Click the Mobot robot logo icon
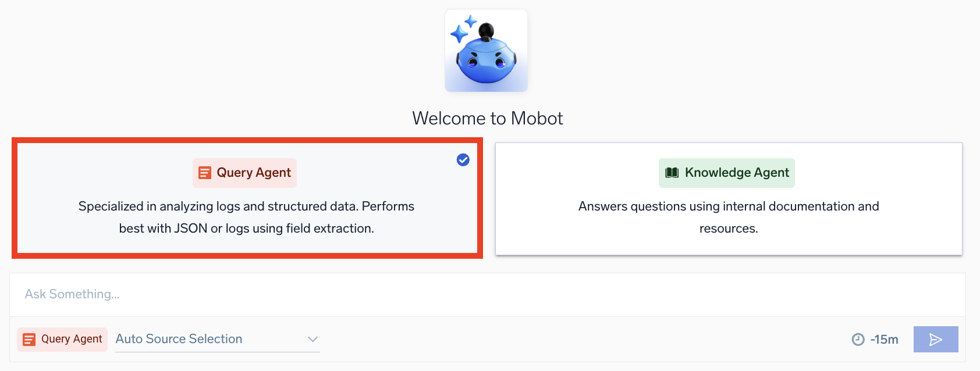Image resolution: width=980 pixels, height=371 pixels. (x=486, y=50)
